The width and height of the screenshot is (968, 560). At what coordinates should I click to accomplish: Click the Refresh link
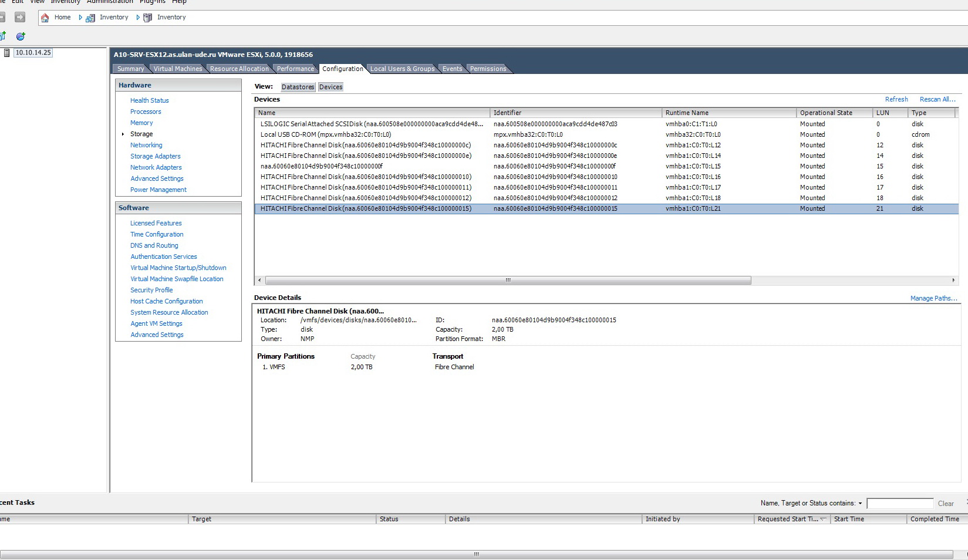[x=896, y=99]
